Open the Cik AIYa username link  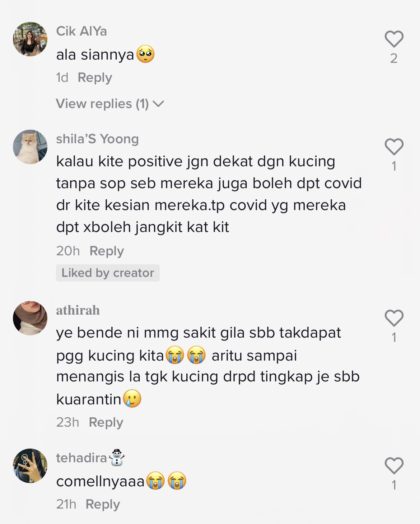coord(81,31)
